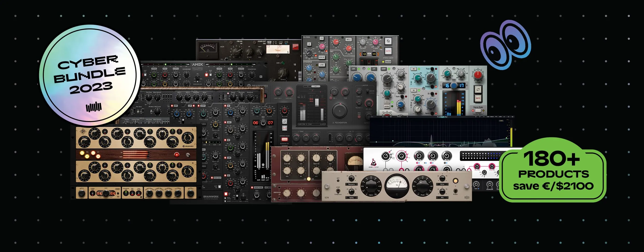Image resolution: width=644 pixels, height=252 pixels.
Task: Click the VU meter on the U2A unit
Action: coord(396,185)
